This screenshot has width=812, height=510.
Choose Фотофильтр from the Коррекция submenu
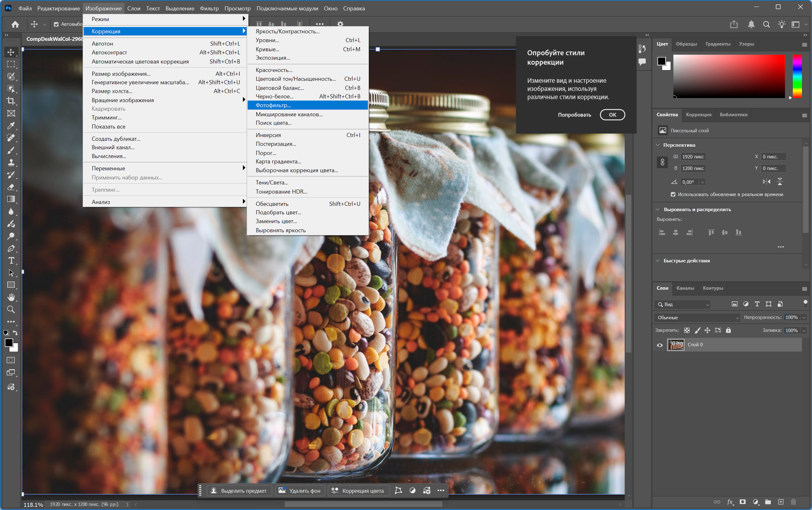coord(273,105)
